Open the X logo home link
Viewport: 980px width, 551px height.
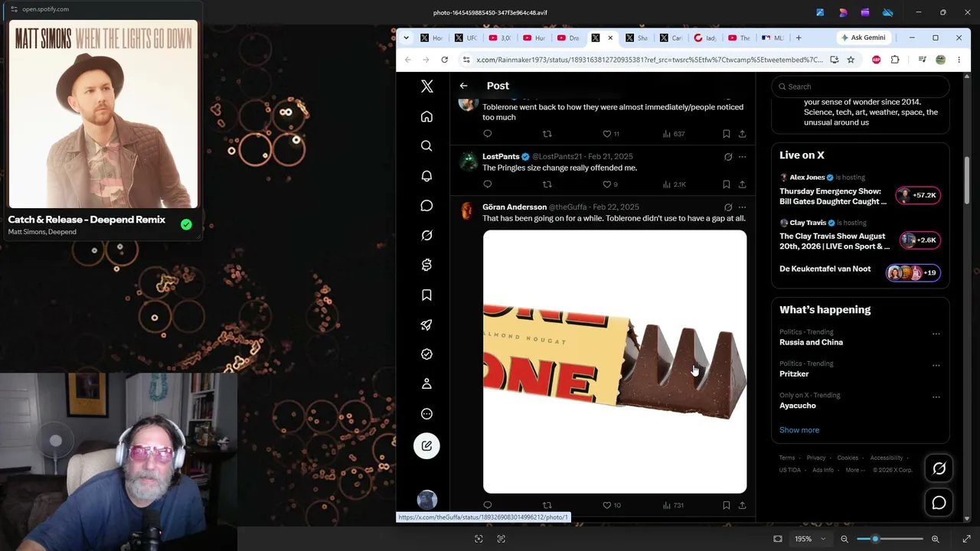(x=427, y=86)
